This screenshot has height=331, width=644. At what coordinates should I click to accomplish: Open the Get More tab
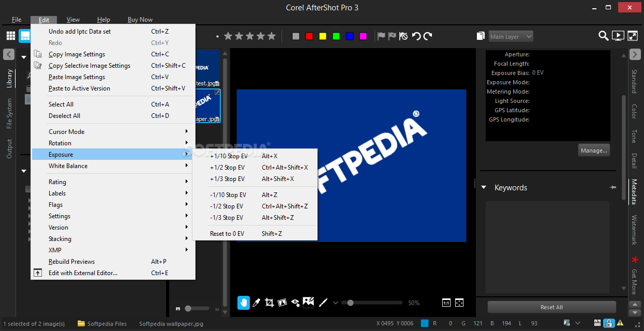point(634,281)
